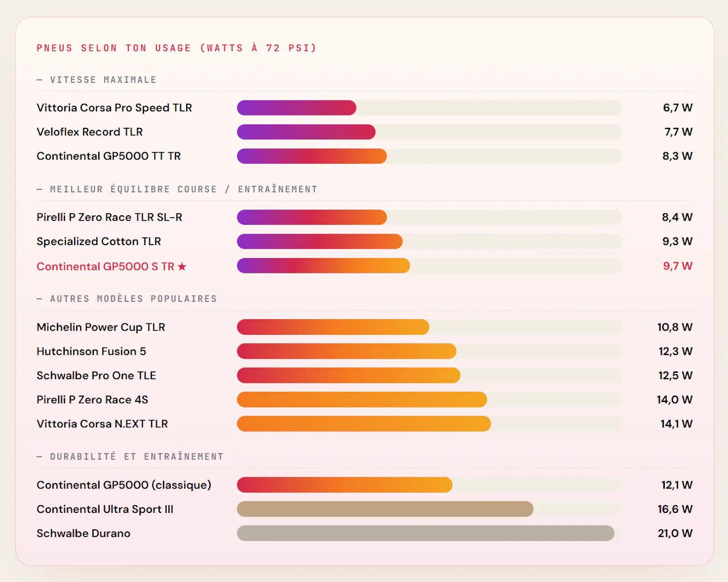Click the '8,3 W' value
The width and height of the screenshot is (728, 582).
click(677, 156)
